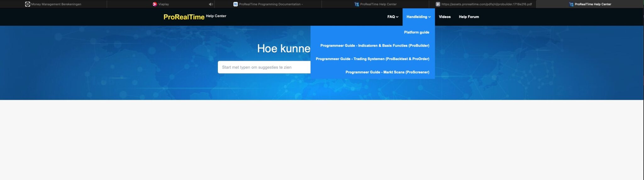Switch to the probuilder PDF tab
The height and width of the screenshot is (180, 644).
point(483,4)
